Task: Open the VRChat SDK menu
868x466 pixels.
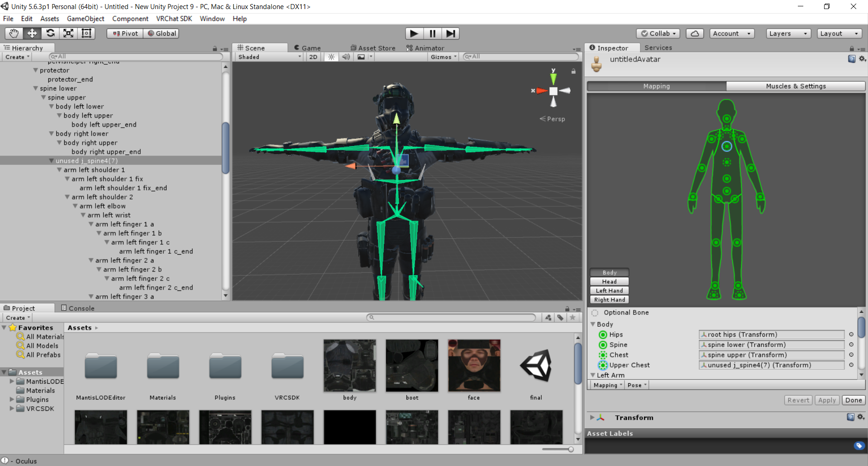Action: (x=174, y=19)
